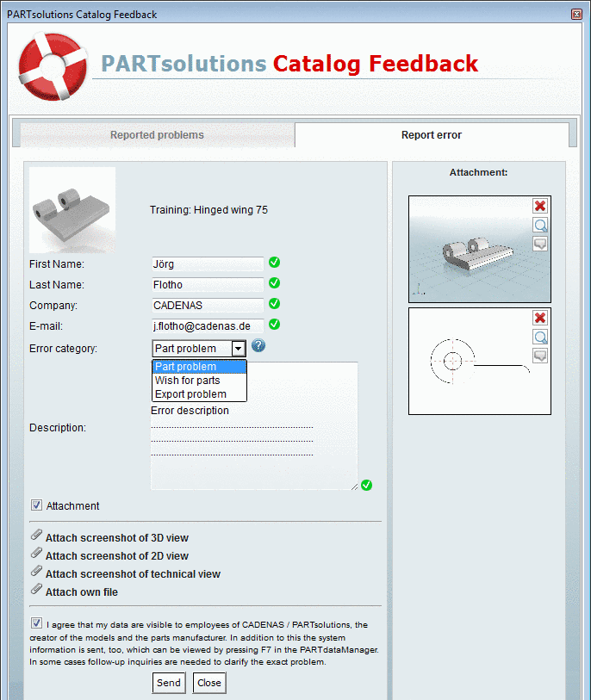This screenshot has width=591, height=700.
Task: Add comment to 2D drawing attachment
Action: click(x=540, y=356)
